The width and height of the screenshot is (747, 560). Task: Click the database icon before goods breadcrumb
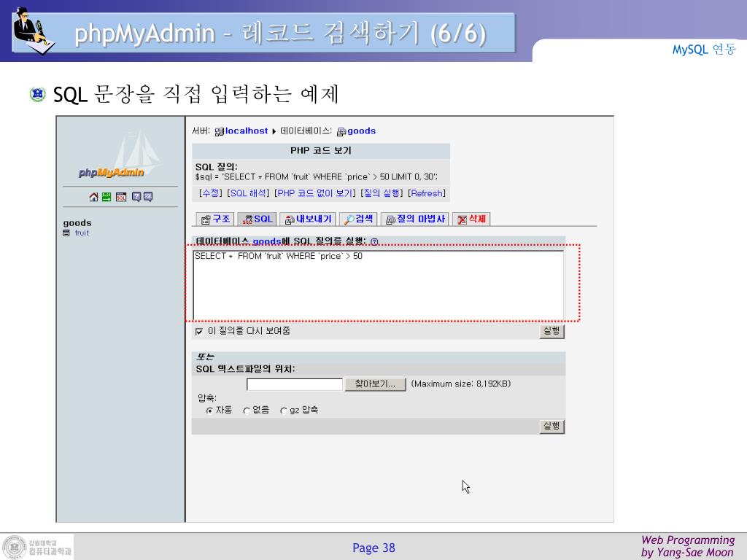pyautogui.click(x=341, y=131)
